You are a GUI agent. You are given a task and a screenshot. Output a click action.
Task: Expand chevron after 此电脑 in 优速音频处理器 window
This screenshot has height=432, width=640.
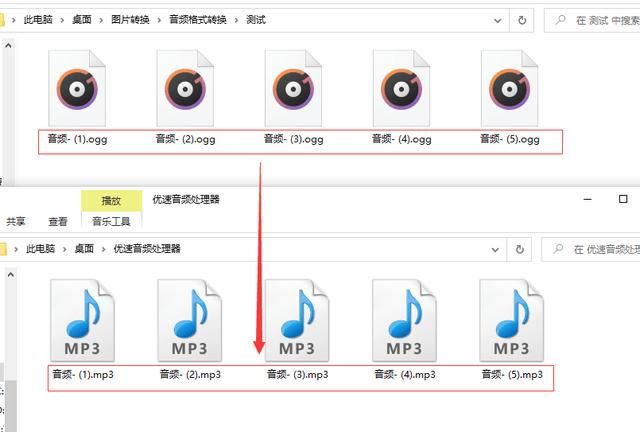[64, 249]
